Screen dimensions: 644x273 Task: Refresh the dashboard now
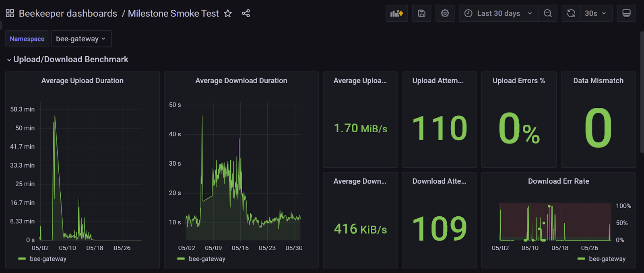pos(571,13)
